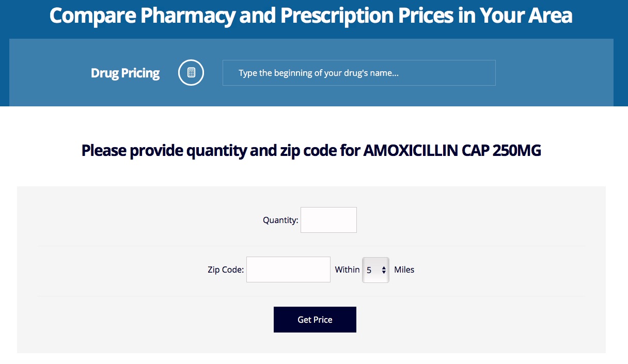Click the words Please provide quantity in heading
This screenshot has height=364, width=628.
click(x=164, y=151)
